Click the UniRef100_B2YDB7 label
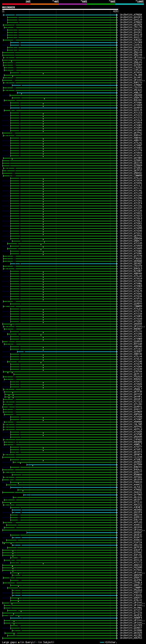This screenshot has width=146, height=644. point(131,271)
